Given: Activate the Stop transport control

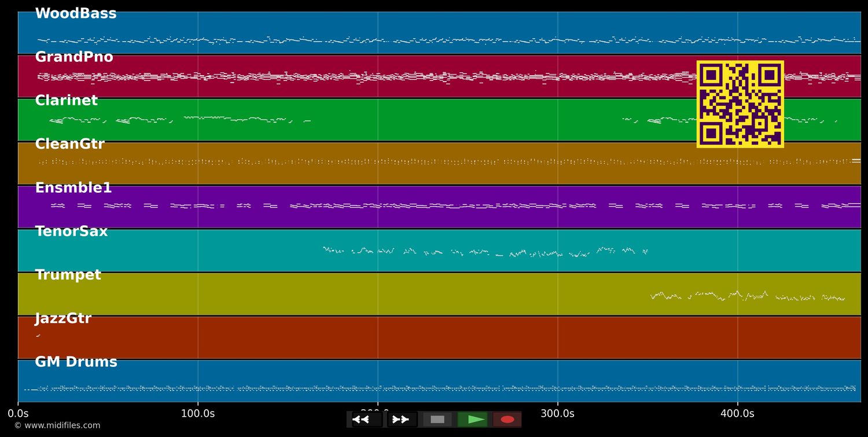Looking at the screenshot, I should [x=437, y=419].
